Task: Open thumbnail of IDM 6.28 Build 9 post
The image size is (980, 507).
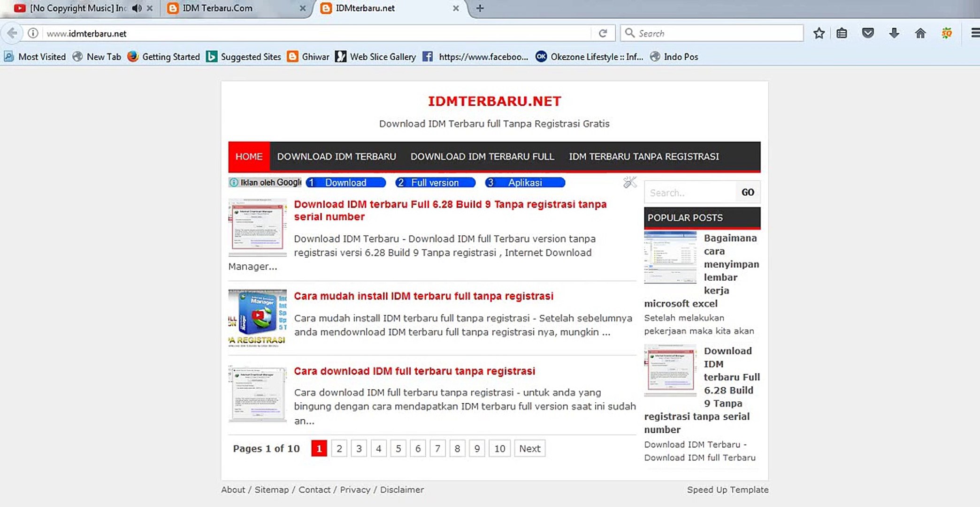Action: pyautogui.click(x=258, y=228)
